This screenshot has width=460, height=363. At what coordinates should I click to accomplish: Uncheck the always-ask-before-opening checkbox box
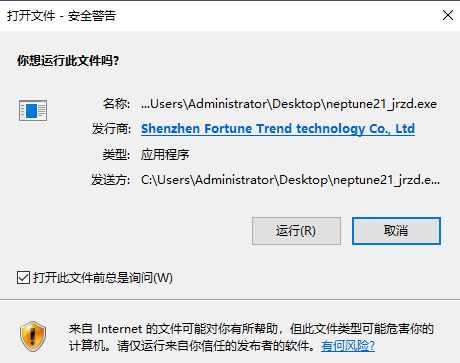23,277
